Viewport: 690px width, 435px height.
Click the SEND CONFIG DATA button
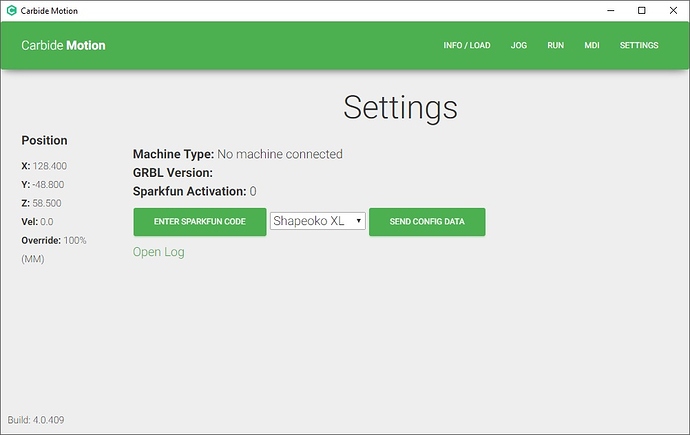tap(427, 222)
